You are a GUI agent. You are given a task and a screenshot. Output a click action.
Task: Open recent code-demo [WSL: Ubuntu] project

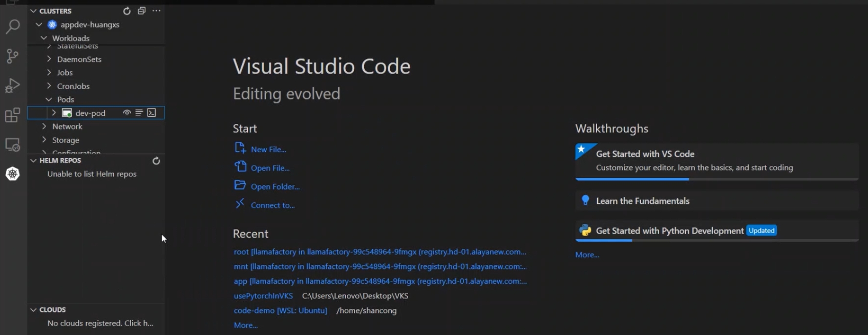point(280,310)
